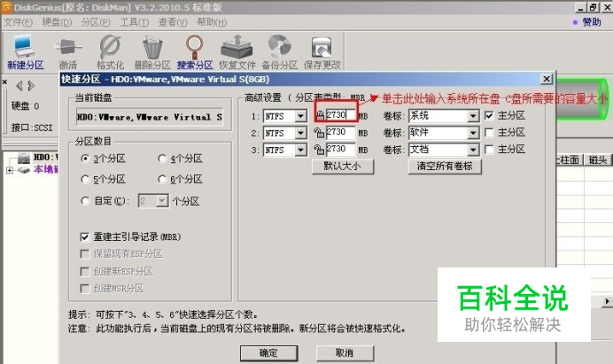The image size is (613, 364).
Task: Close the 快速分区 dialog
Action: pyautogui.click(x=547, y=80)
